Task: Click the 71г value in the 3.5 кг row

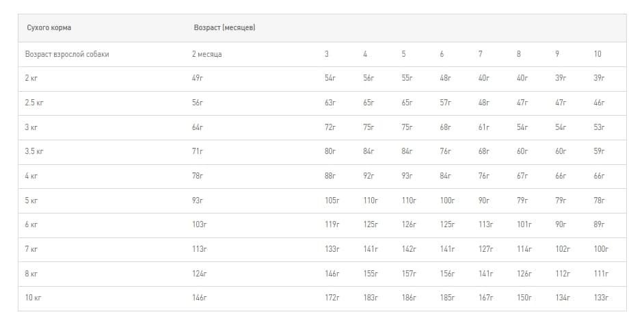Action: [198, 151]
